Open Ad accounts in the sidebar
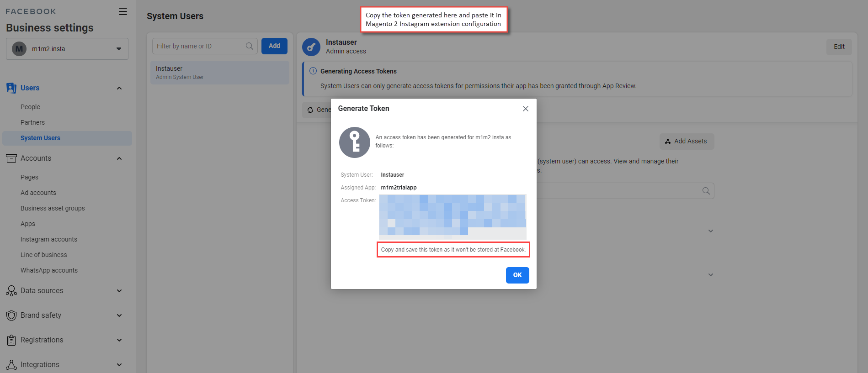 click(38, 193)
